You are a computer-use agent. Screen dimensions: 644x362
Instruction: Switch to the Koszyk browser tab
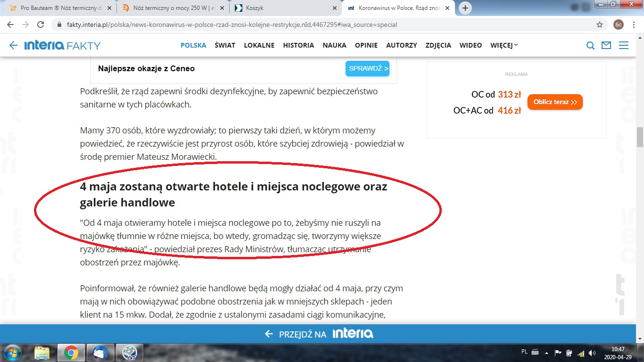pyautogui.click(x=283, y=8)
